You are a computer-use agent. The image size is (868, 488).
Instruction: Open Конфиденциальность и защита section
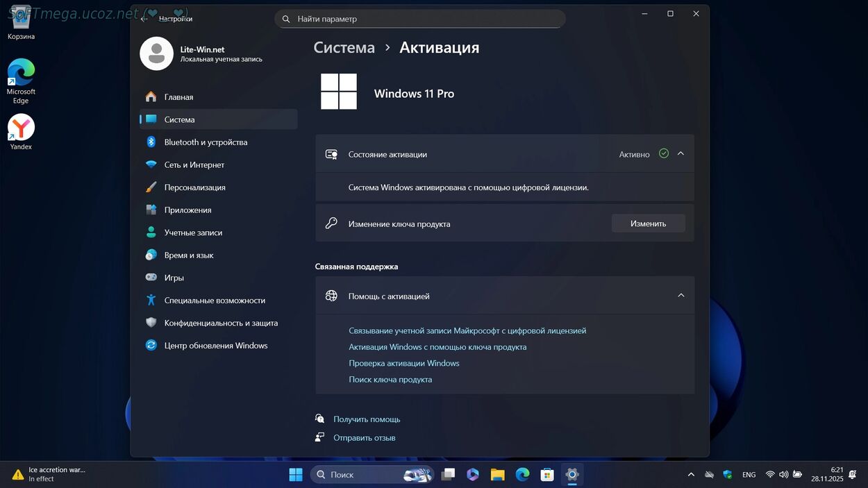(220, 323)
